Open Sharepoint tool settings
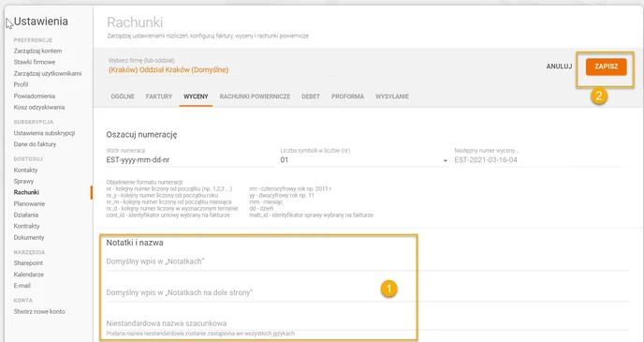644x342 pixels. coord(28,263)
